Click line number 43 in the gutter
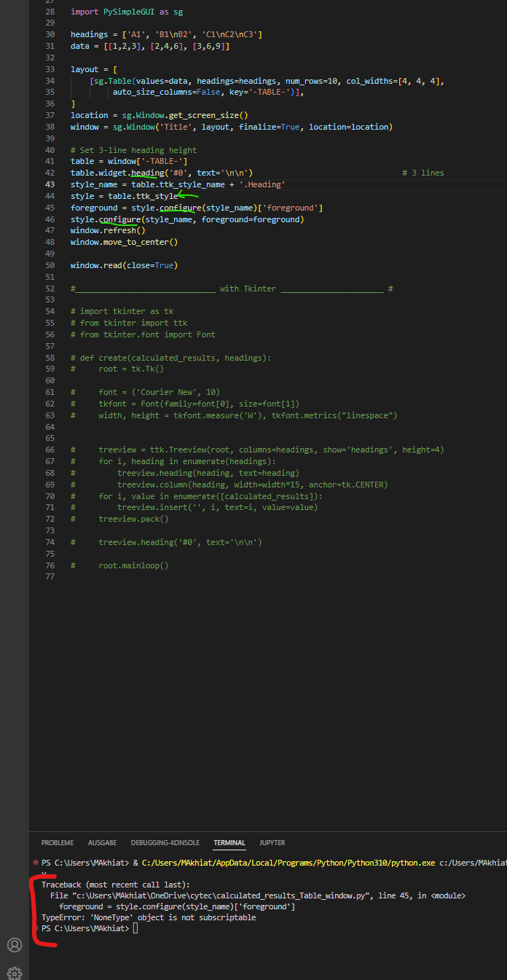This screenshot has height=980, width=507. pyautogui.click(x=50, y=184)
